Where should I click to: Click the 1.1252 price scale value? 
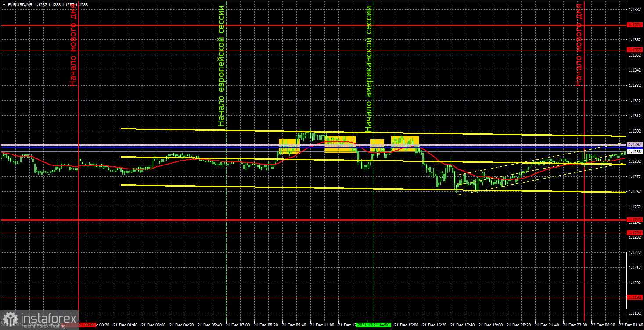pos(635,207)
